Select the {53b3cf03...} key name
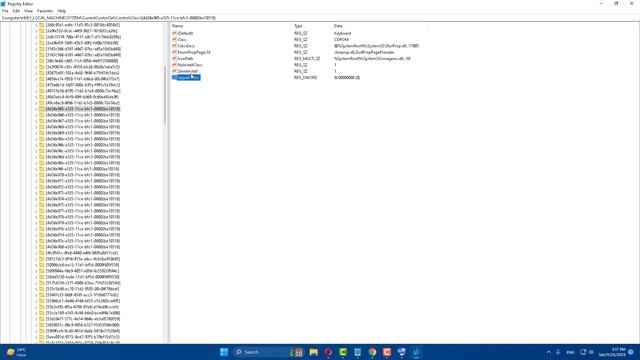The image size is (640, 360). (82, 307)
